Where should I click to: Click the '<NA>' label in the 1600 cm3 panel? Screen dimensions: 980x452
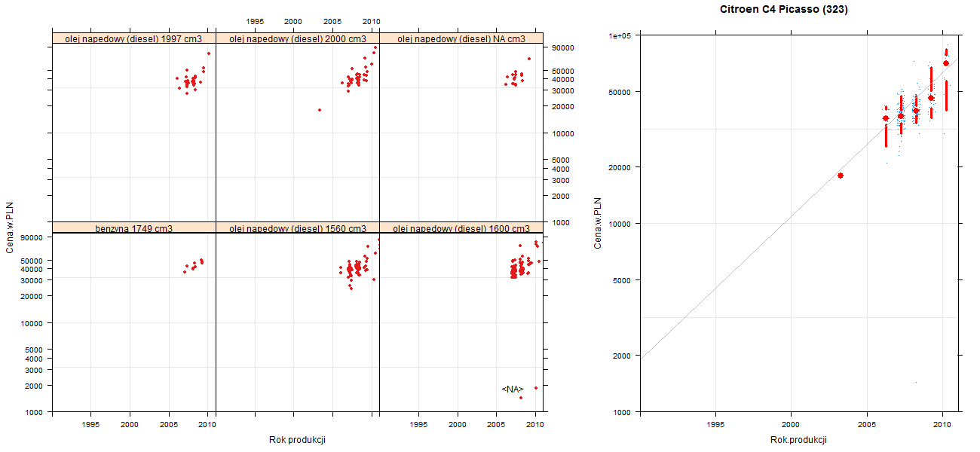[x=513, y=389]
